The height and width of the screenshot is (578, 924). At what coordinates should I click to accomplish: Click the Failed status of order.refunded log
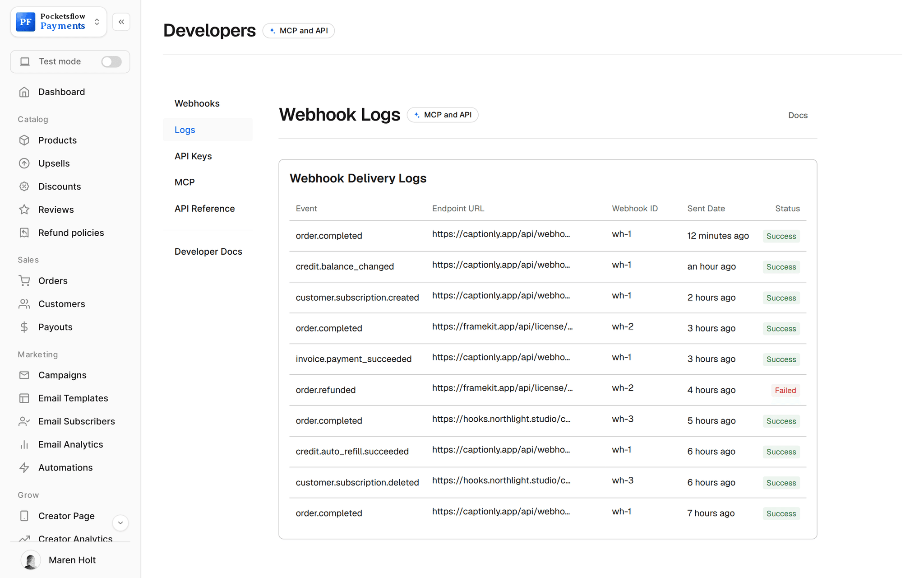click(x=785, y=390)
